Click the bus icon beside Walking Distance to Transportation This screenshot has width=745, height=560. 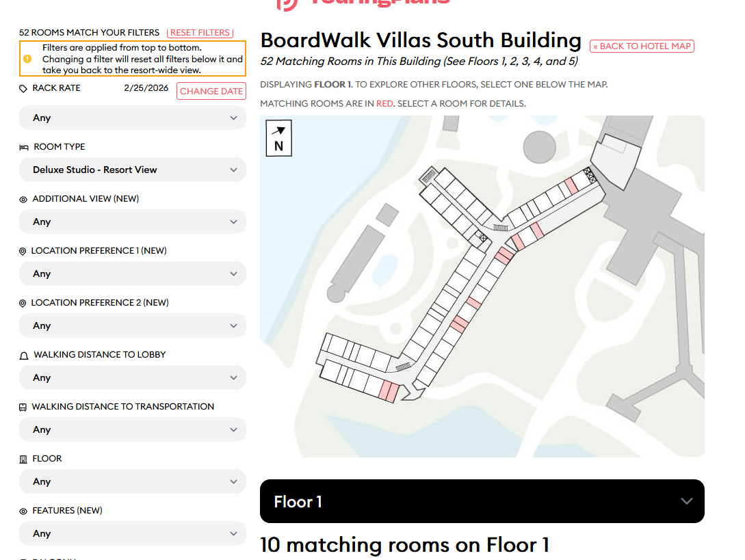pos(23,407)
